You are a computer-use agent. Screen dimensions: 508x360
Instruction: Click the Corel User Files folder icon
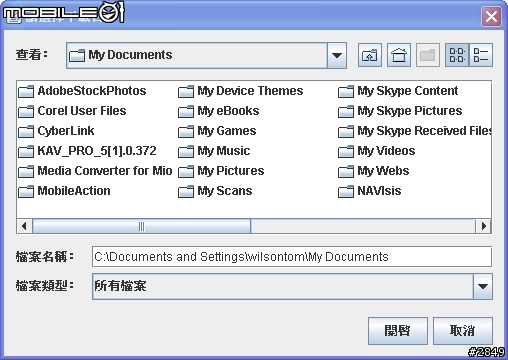tap(26, 111)
